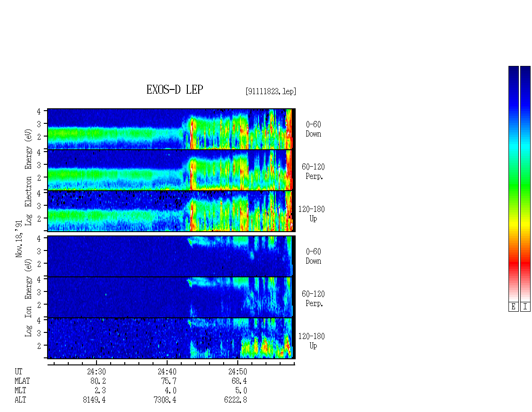Viewport: 532px width, 412px height.
Task: Click the MLAT value 80.2
Action: pyautogui.click(x=98, y=381)
